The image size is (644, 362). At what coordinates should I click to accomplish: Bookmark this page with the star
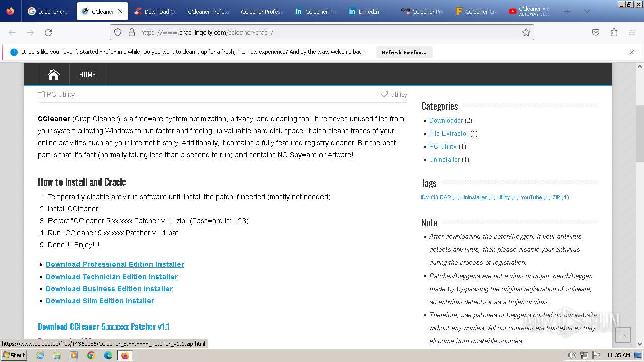coord(526,32)
